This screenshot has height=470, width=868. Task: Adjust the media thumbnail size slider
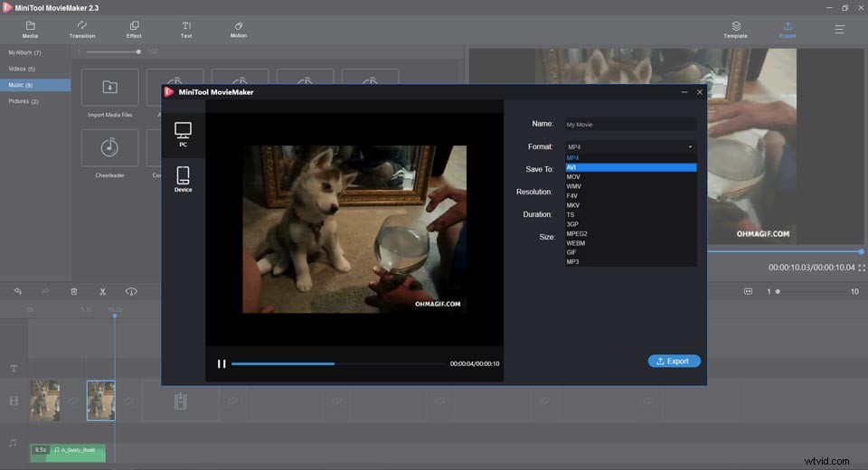113,52
